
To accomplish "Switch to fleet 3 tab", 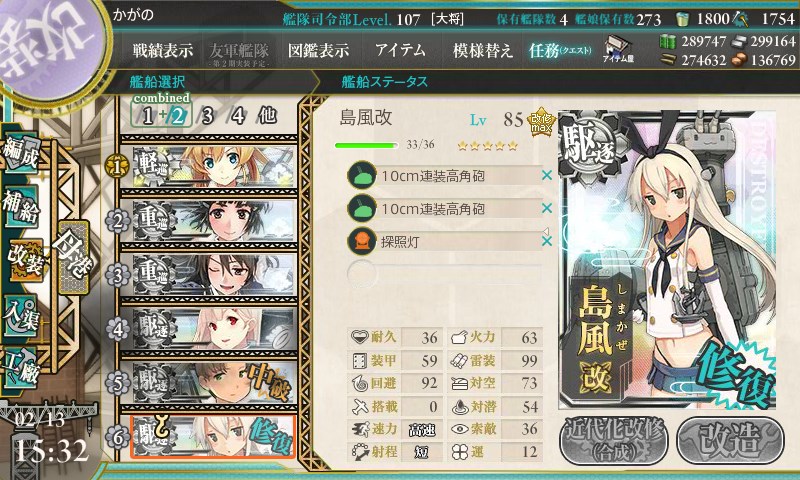I will click(x=207, y=116).
